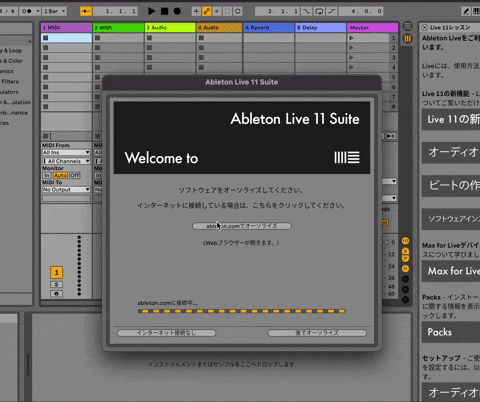The height and width of the screenshot is (402, 480).
Task: Launch Master scene 4
Action: point(351,67)
